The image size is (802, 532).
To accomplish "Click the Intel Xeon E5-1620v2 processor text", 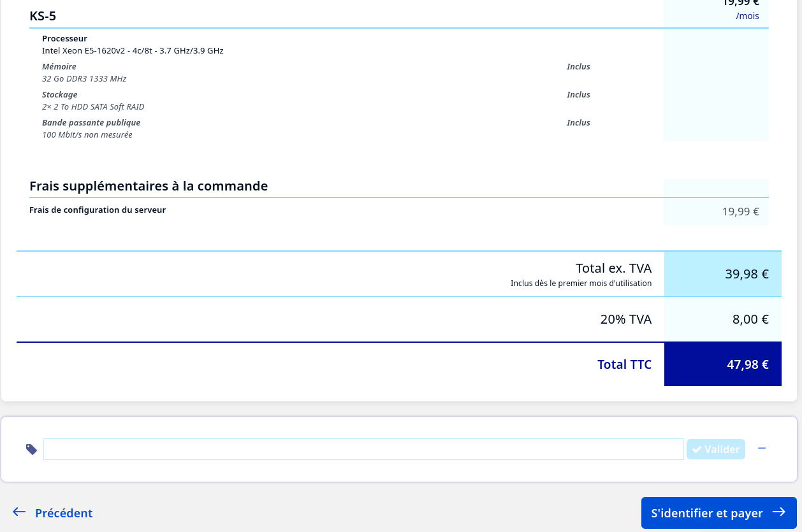I will (x=133, y=50).
